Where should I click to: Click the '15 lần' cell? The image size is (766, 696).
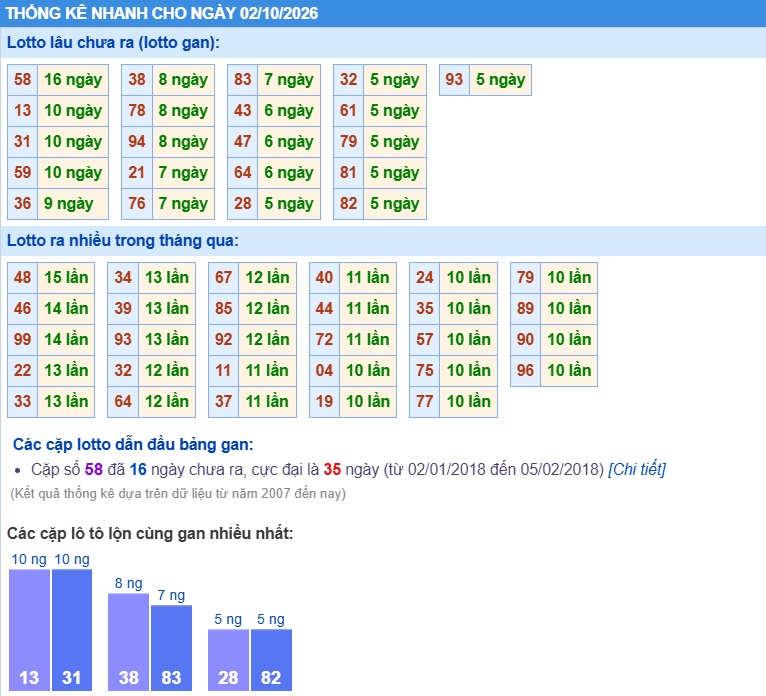pos(66,278)
